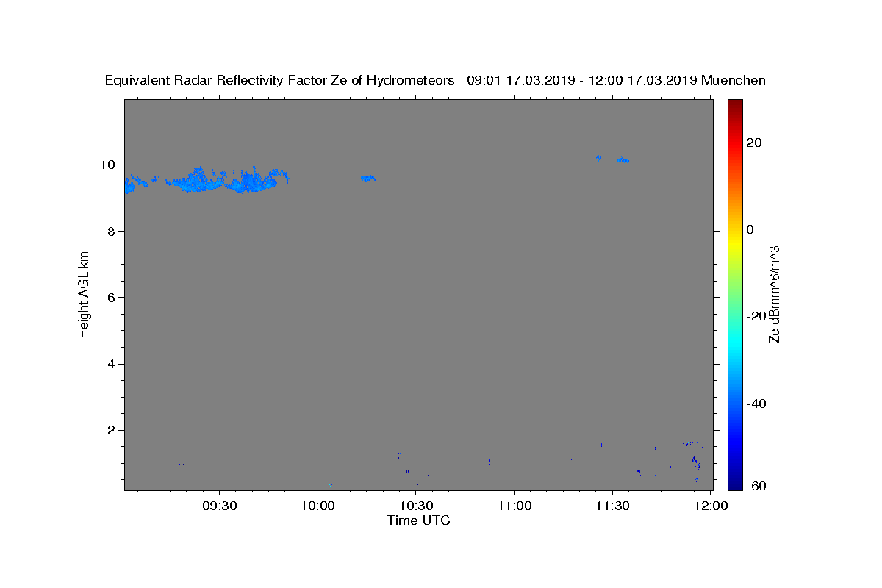Click the height label 8
The width and height of the screenshot is (882, 588).
pyautogui.click(x=110, y=231)
